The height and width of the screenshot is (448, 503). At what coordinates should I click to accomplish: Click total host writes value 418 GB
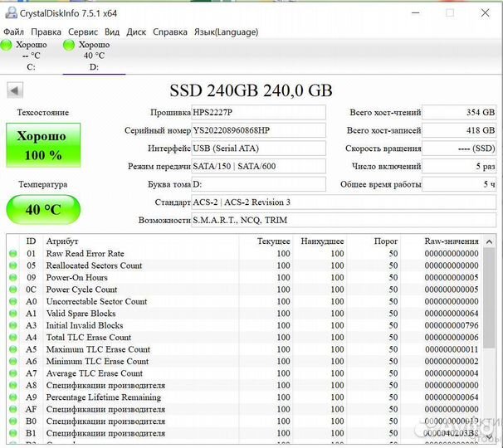tap(459, 130)
